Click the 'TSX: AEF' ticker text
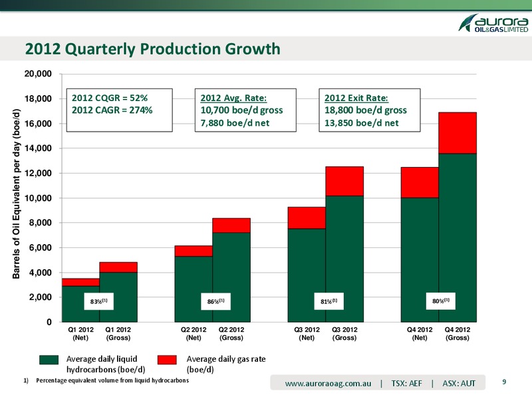532x399 pixels. coord(406,384)
